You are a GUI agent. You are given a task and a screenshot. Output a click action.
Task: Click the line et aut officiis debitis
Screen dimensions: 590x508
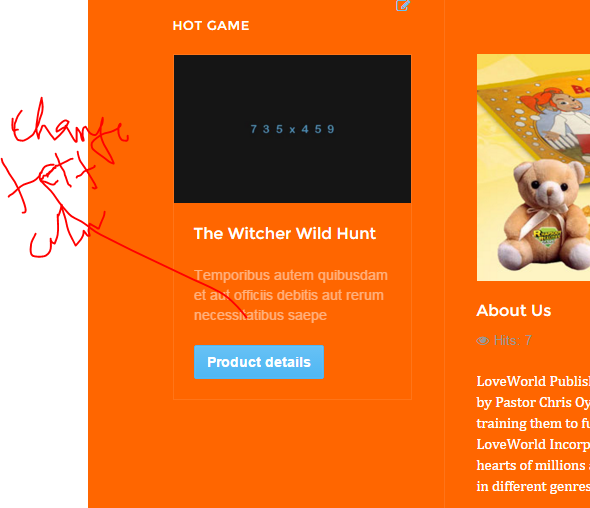click(289, 295)
